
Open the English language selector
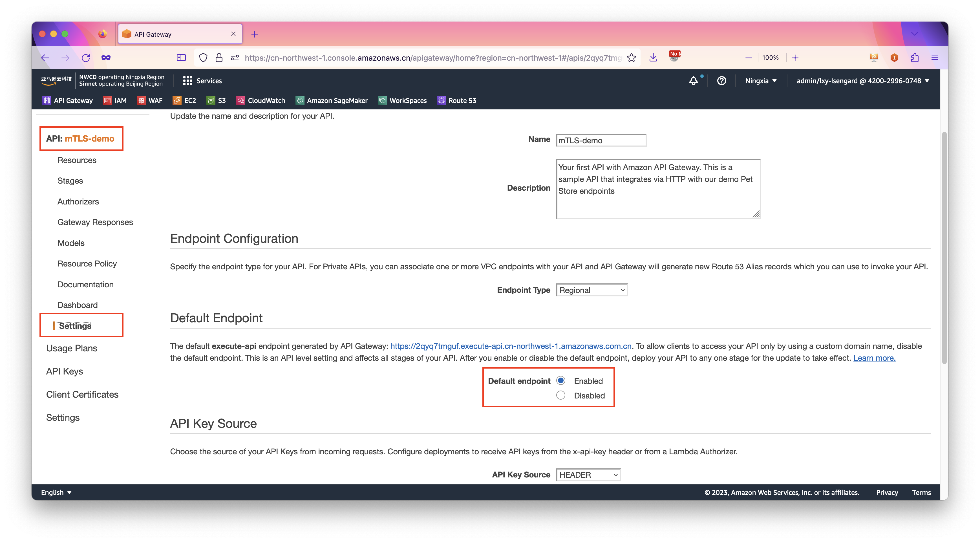point(56,492)
